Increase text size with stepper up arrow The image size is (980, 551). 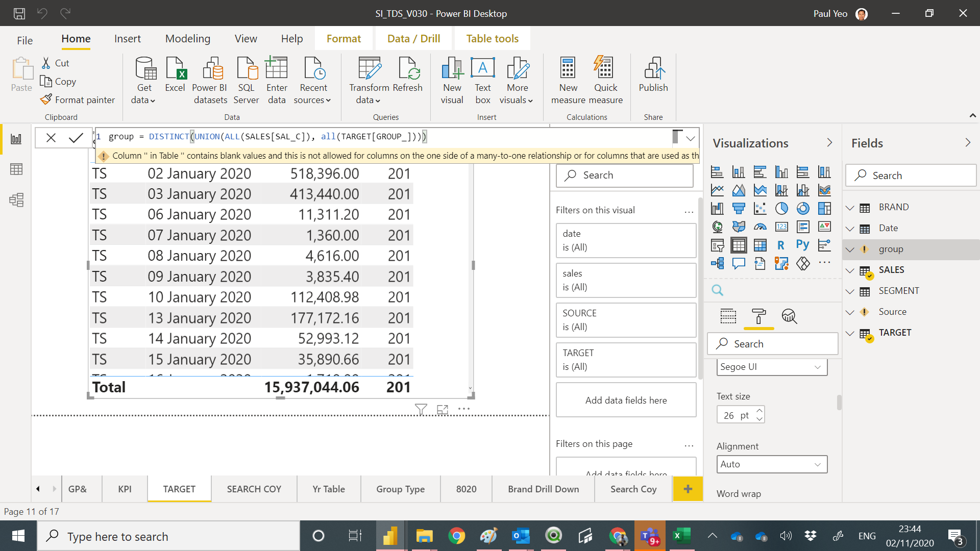pyautogui.click(x=759, y=411)
